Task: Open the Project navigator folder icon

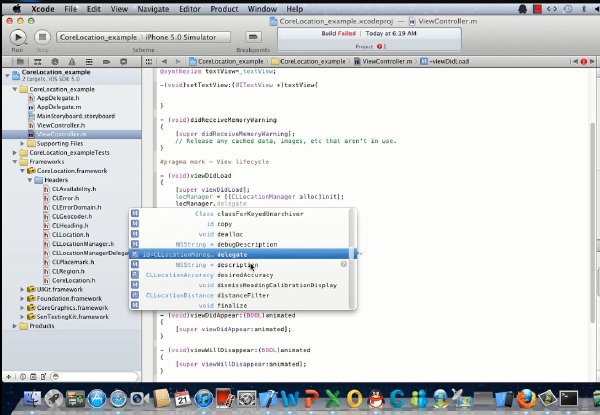Action: click(20, 62)
